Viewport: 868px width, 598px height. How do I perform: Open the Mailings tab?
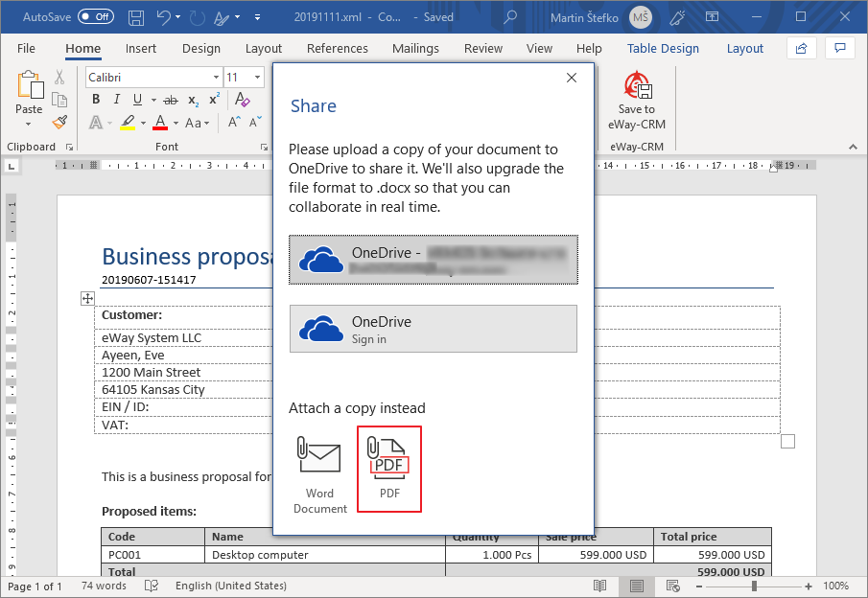tap(415, 49)
